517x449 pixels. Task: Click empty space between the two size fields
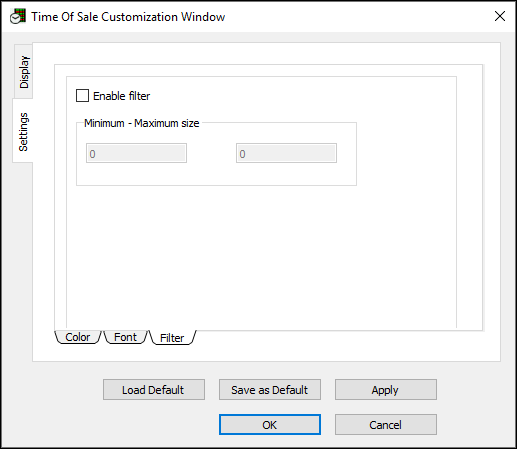(x=211, y=153)
